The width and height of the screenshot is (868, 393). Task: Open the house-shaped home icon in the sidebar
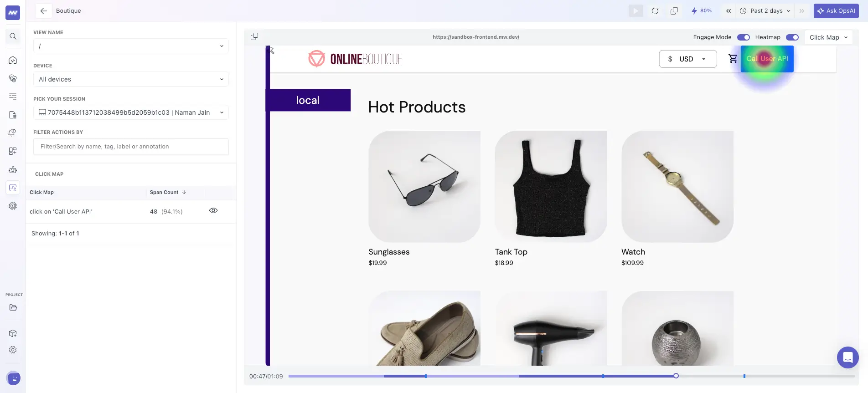13,60
